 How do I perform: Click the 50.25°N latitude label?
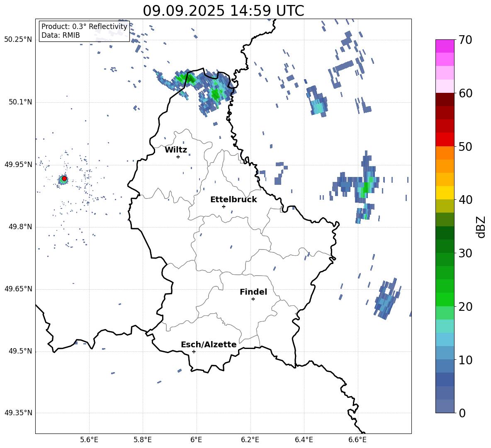(x=18, y=39)
